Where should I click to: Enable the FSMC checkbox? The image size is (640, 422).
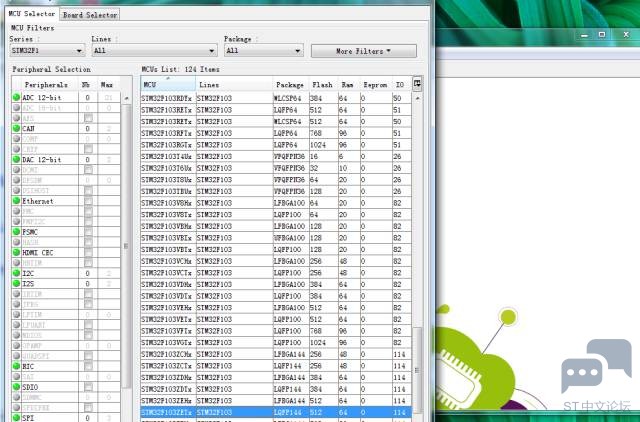88,232
